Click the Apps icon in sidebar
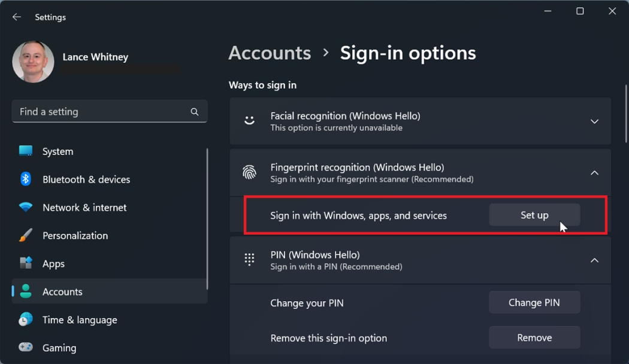The width and height of the screenshot is (629, 364). (26, 263)
